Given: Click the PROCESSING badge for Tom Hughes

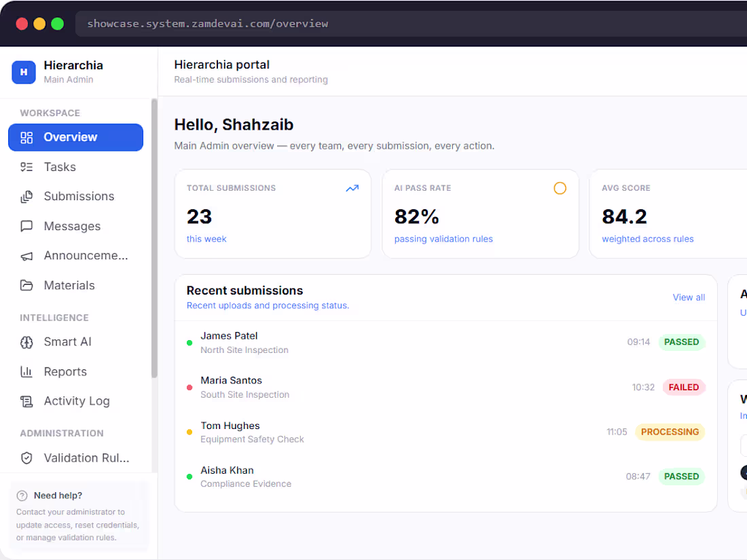Looking at the screenshot, I should point(670,432).
